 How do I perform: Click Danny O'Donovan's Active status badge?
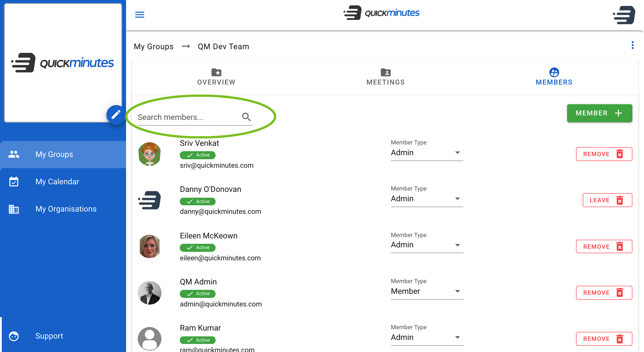[197, 201]
